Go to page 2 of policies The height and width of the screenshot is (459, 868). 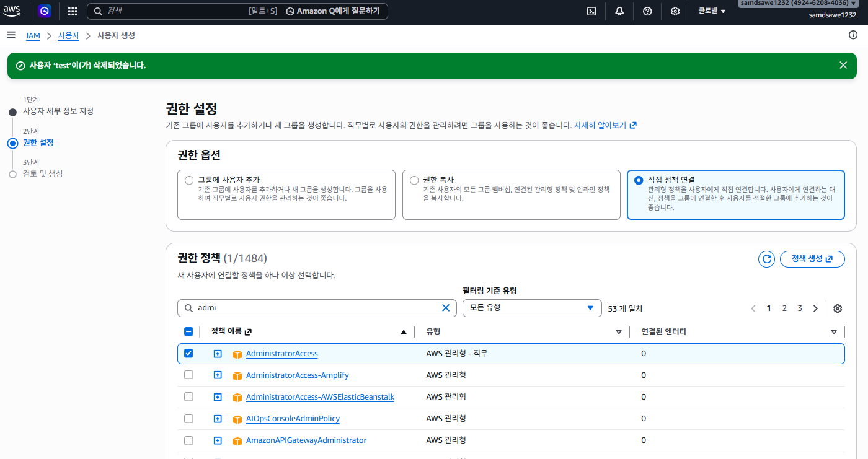[x=784, y=308]
